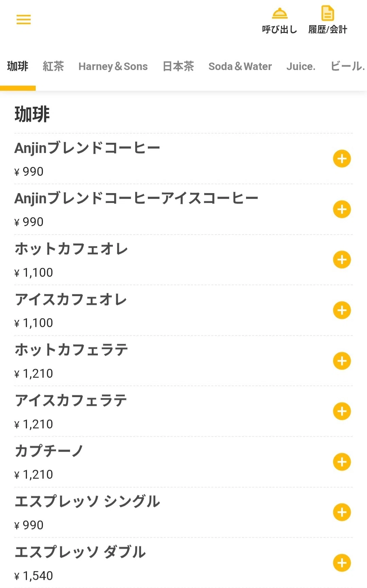Screen dimensions: 367x588
Task: Add Anjinブレンドコーヒー with plus icon
Action: 342,159
